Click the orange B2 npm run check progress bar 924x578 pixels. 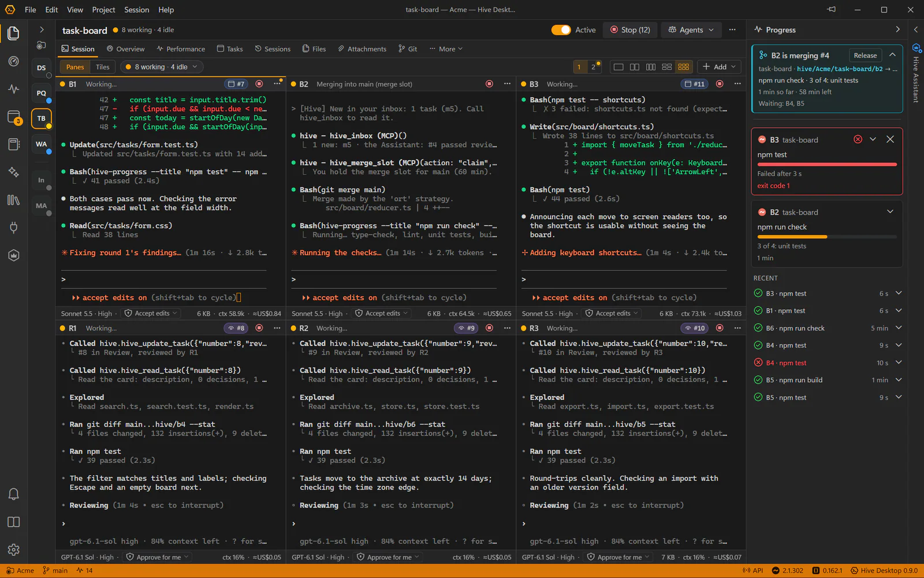click(x=827, y=236)
